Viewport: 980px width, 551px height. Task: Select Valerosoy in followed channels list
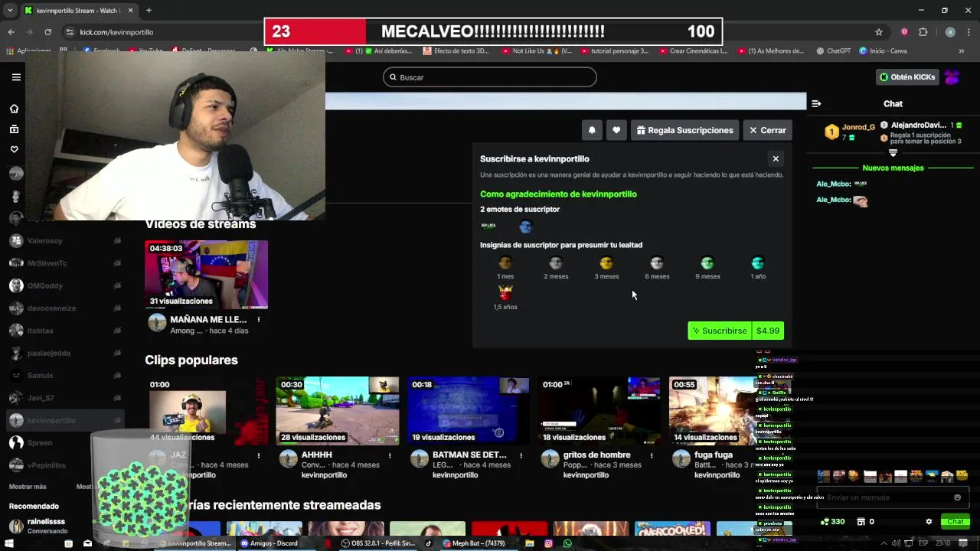pyautogui.click(x=65, y=240)
